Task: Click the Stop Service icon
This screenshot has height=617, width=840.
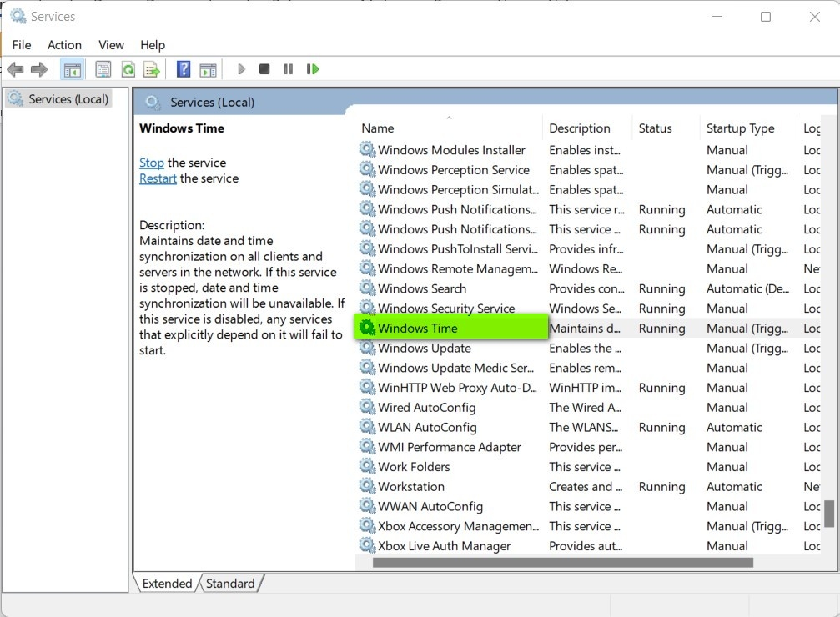Action: tap(264, 68)
